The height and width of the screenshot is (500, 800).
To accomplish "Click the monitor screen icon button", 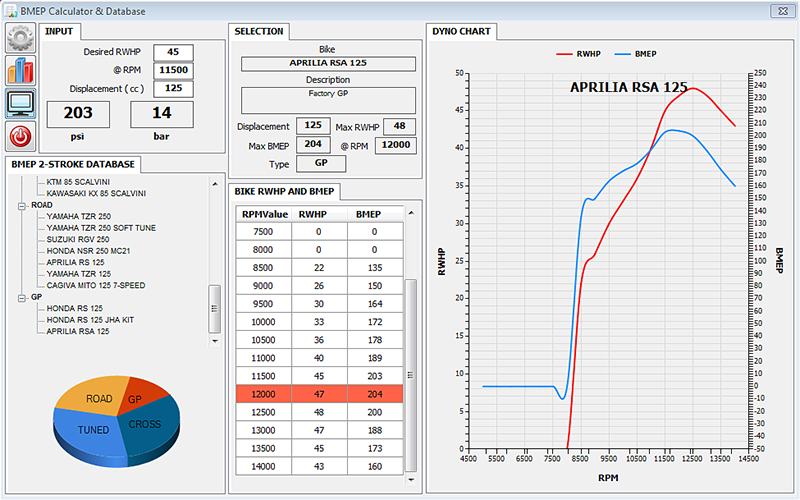I will 20,104.
